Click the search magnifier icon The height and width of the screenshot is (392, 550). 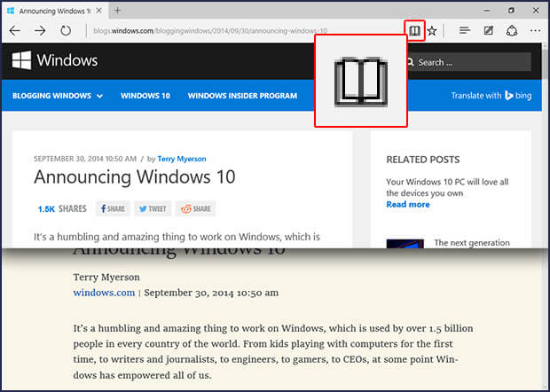pyautogui.click(x=409, y=62)
